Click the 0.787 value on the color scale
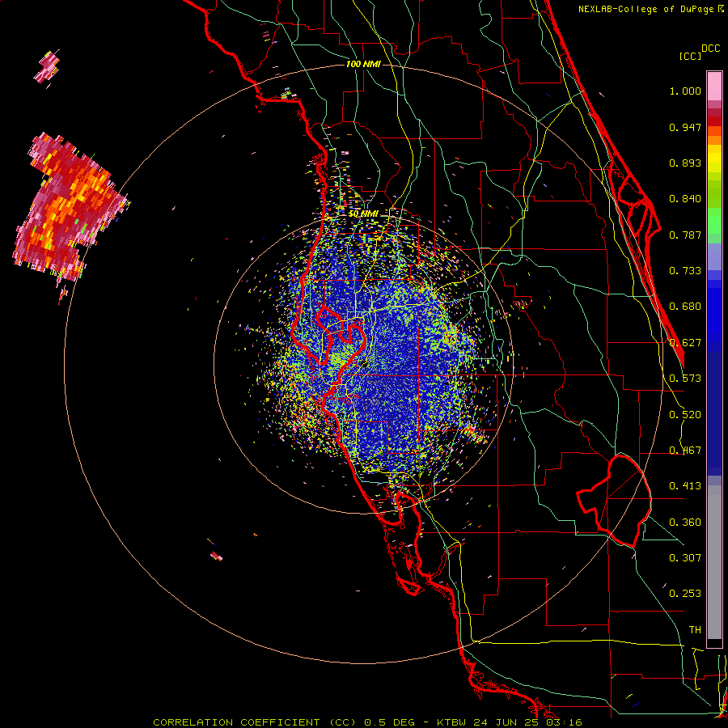Viewport: 728px width, 728px height. click(685, 235)
